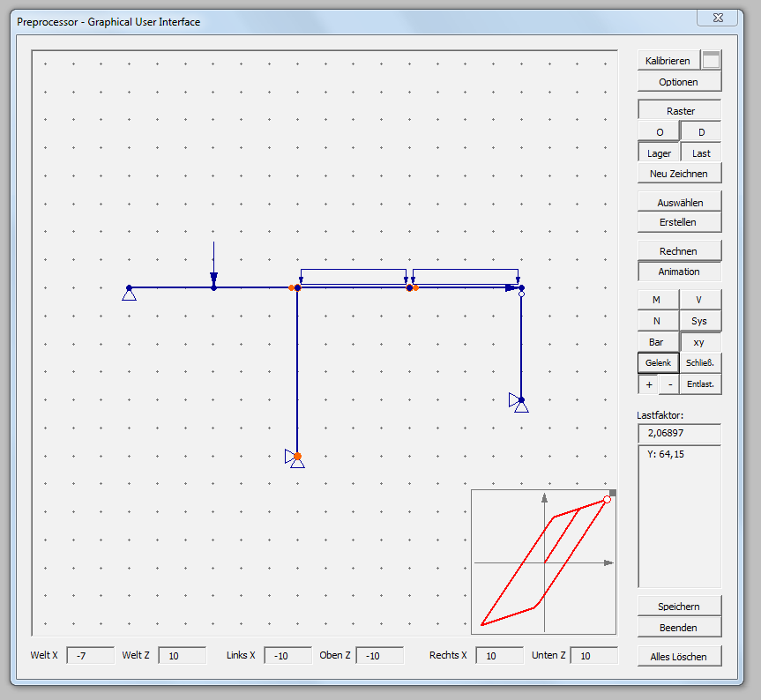Click the Welt X input field
761x700 pixels.
coord(90,655)
